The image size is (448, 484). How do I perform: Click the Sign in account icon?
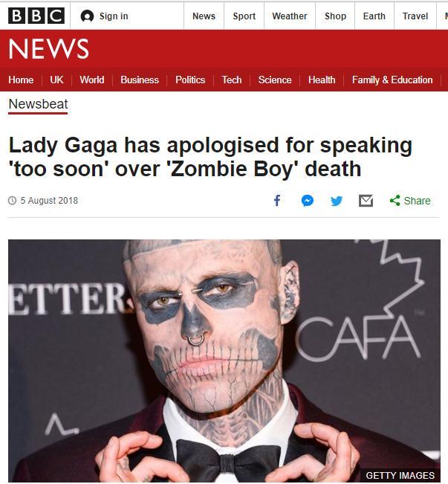tap(87, 16)
